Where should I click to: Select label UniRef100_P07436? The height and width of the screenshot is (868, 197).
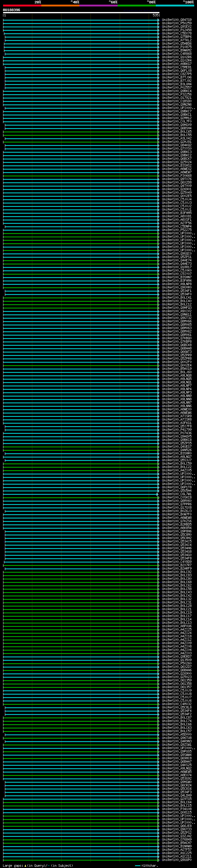(x=176, y=433)
